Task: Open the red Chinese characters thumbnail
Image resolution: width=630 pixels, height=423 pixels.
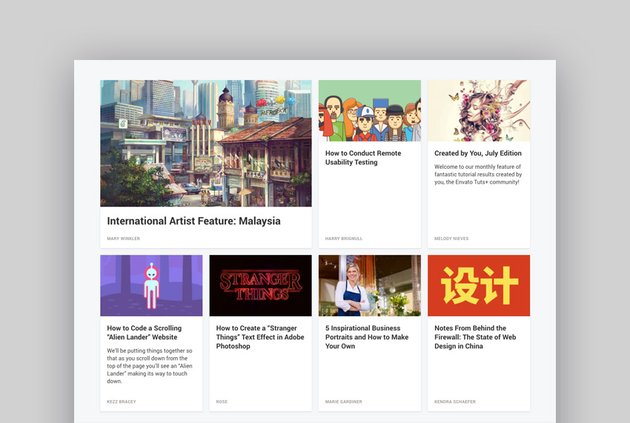Action: pyautogui.click(x=479, y=286)
